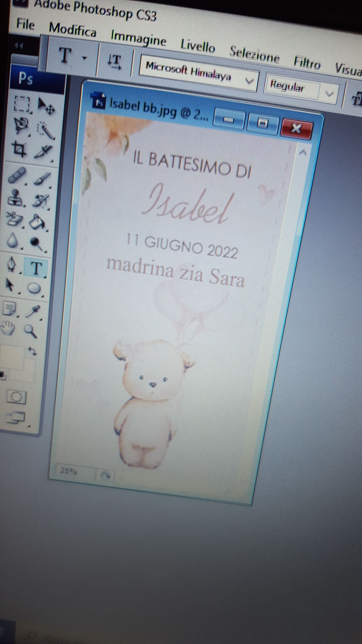Open the Modifica menu

(72, 30)
